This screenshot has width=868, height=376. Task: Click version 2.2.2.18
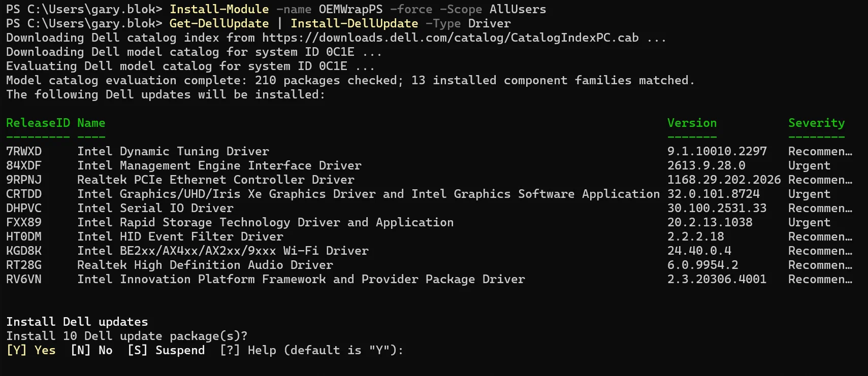point(696,236)
